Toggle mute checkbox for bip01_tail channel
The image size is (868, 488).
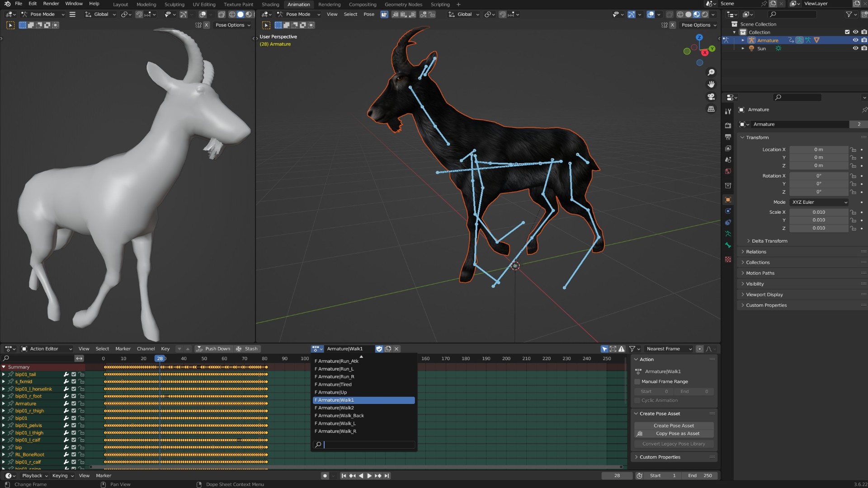tap(74, 375)
